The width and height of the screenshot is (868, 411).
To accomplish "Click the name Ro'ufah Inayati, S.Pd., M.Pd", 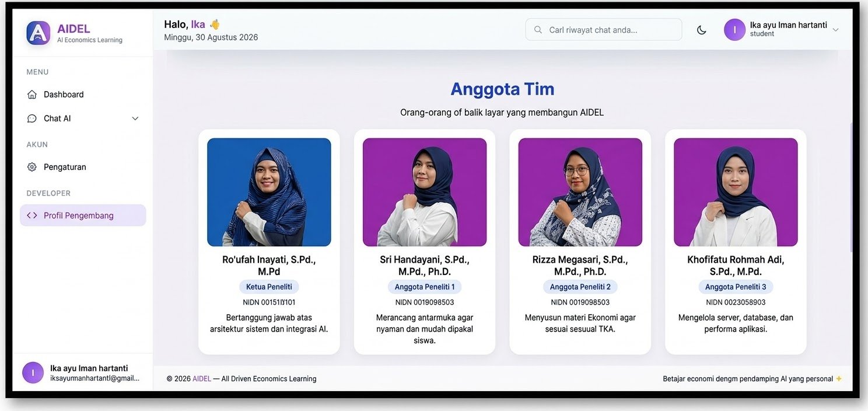I will click(269, 266).
